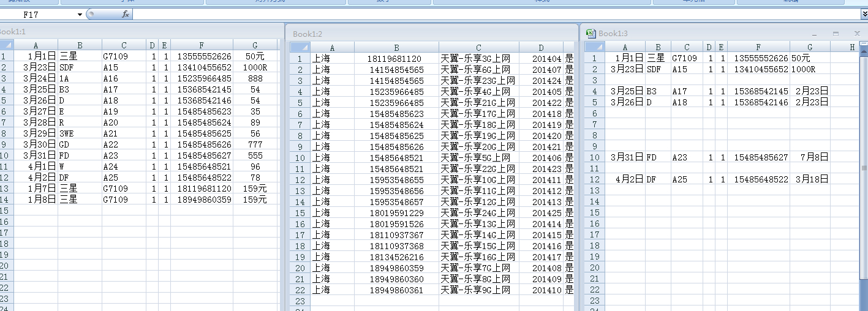Screen dimensions: 868x311
Task: Click cell 201410 in Book1:2
Action: 541,290
